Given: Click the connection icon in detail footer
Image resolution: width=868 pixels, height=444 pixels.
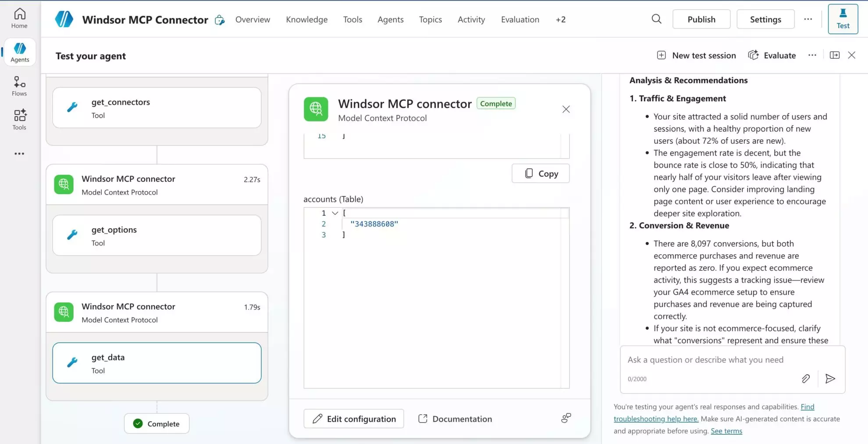Looking at the screenshot, I should (566, 418).
